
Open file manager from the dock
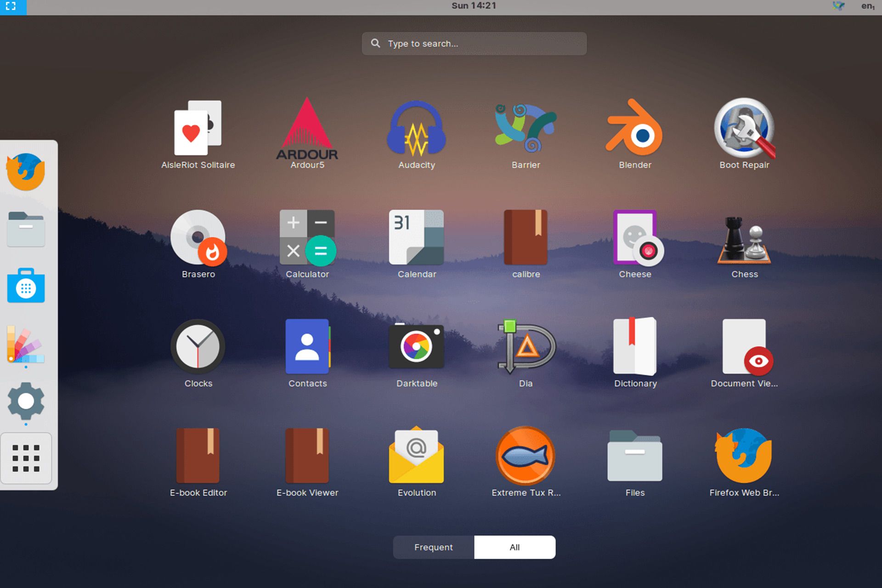pos(26,229)
